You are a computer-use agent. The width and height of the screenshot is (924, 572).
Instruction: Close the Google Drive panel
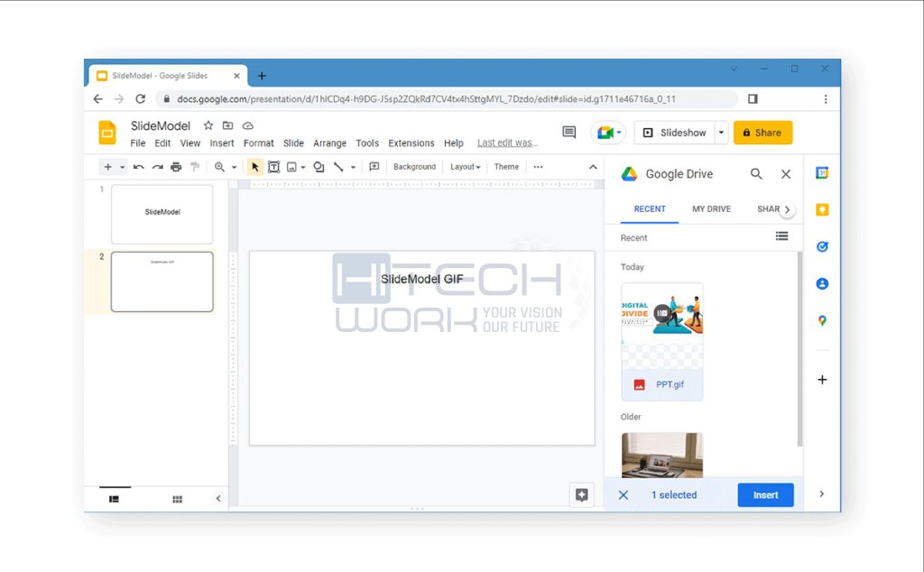(x=786, y=174)
